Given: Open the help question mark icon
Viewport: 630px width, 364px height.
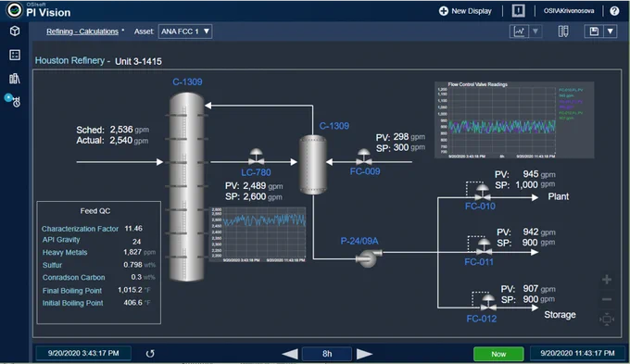Looking at the screenshot, I should click(x=614, y=11).
